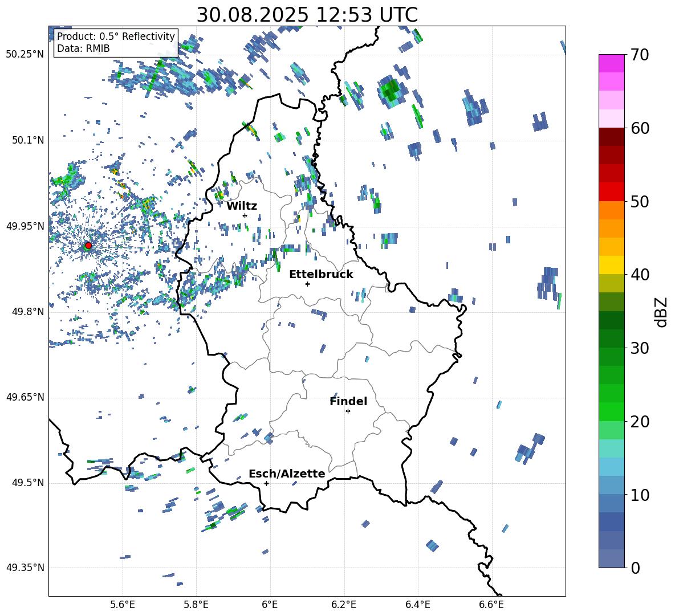The height and width of the screenshot is (616, 675).
Task: Click the 49.95°N latitude label
Action: [25, 226]
